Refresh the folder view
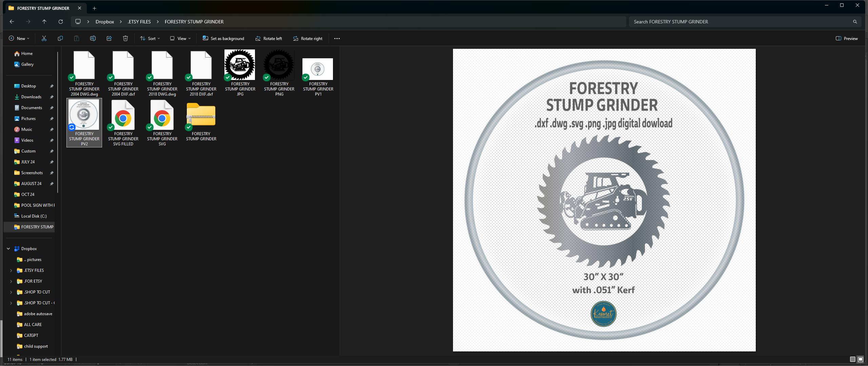 (x=61, y=21)
